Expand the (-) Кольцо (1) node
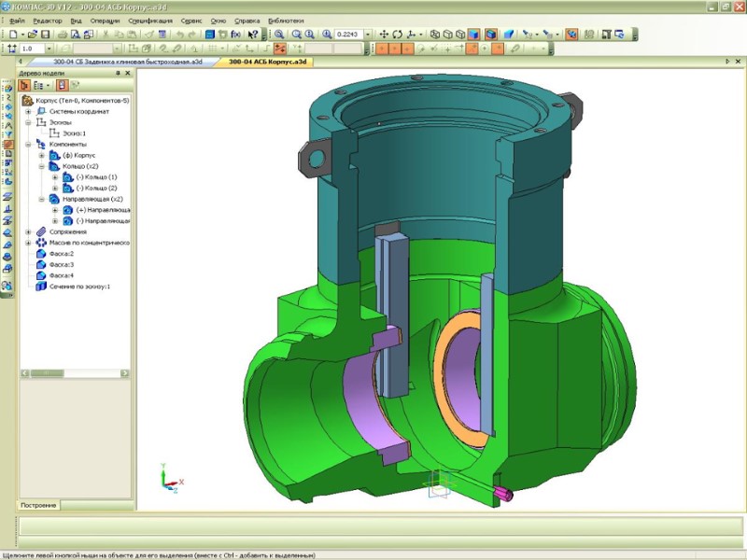The height and width of the screenshot is (560, 747). pos(55,177)
